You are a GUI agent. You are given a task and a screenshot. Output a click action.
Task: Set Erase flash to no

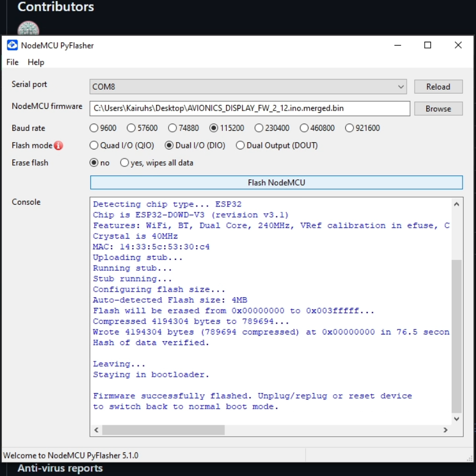(99, 163)
